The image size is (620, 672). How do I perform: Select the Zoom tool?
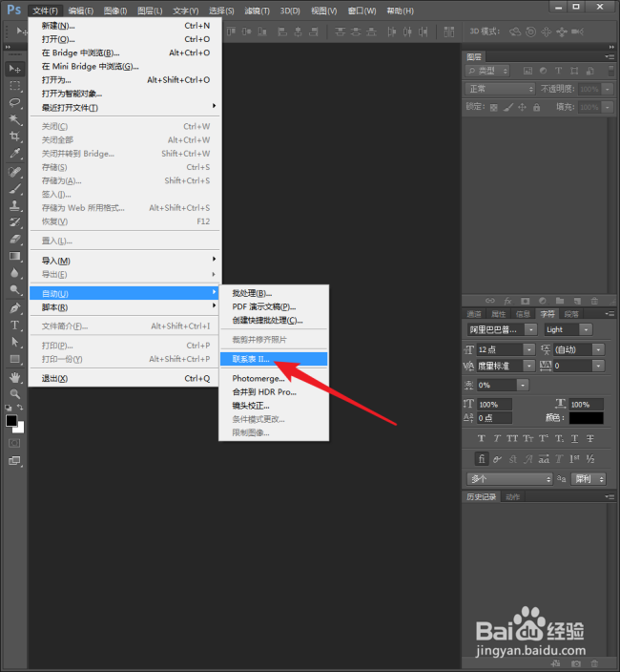[x=15, y=394]
